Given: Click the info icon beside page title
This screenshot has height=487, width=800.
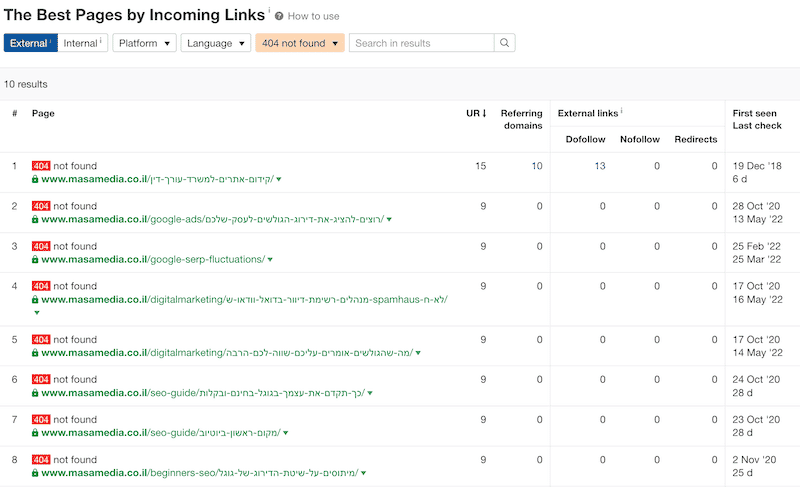Looking at the screenshot, I should click(x=267, y=12).
